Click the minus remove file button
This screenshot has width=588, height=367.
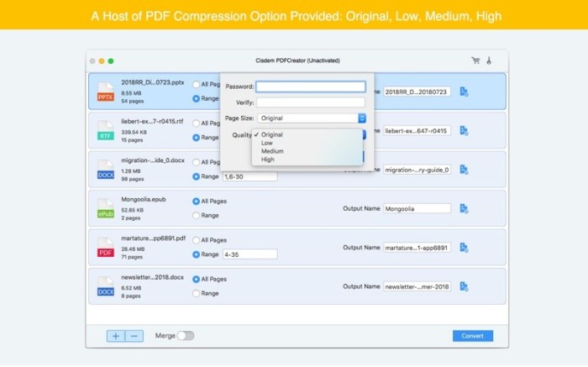(x=134, y=336)
